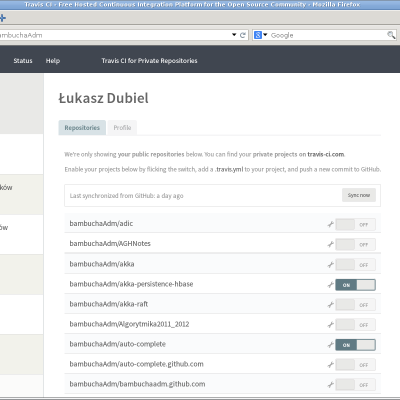Open settings wrench for bambuchaAdm/AGHNotes

click(330, 244)
